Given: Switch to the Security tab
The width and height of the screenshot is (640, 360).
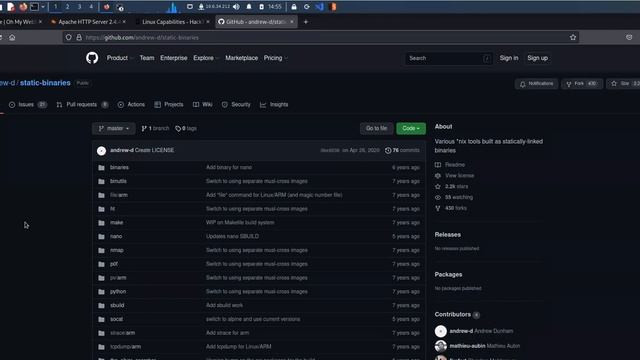Looking at the screenshot, I should click(x=236, y=104).
